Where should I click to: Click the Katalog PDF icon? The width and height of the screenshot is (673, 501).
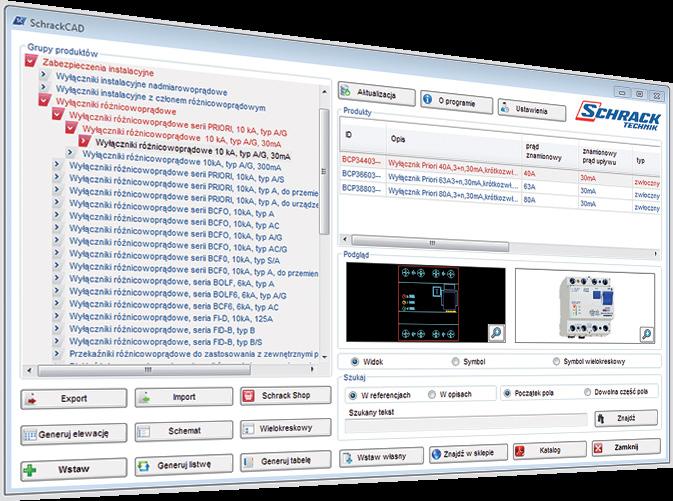coord(519,451)
